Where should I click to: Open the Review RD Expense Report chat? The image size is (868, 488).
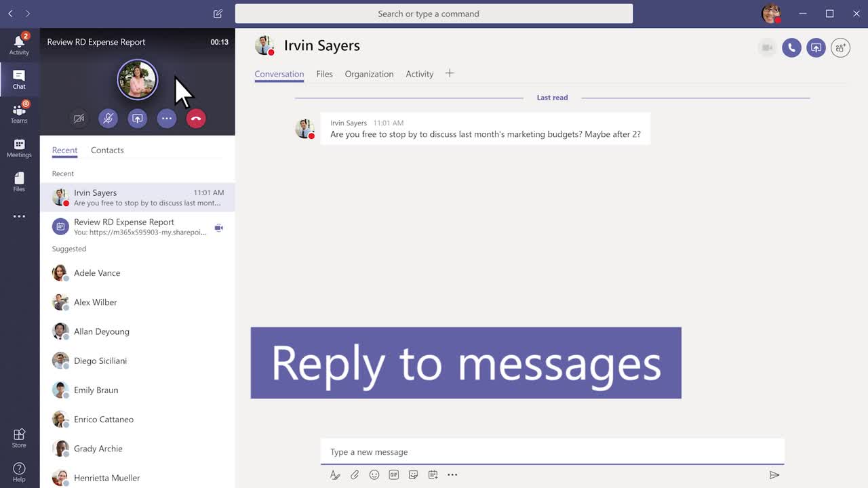[x=138, y=226]
